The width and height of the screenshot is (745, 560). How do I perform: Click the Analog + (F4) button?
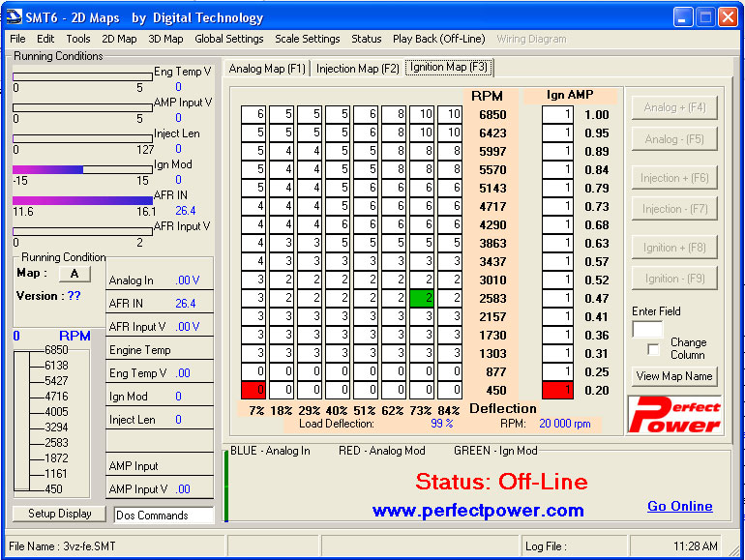pyautogui.click(x=674, y=107)
